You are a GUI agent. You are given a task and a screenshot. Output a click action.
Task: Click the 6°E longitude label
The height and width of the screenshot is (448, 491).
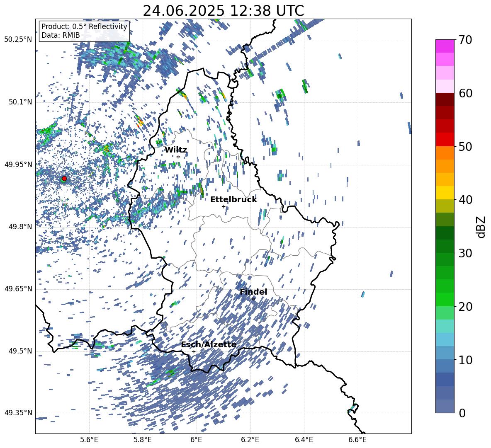point(196,440)
